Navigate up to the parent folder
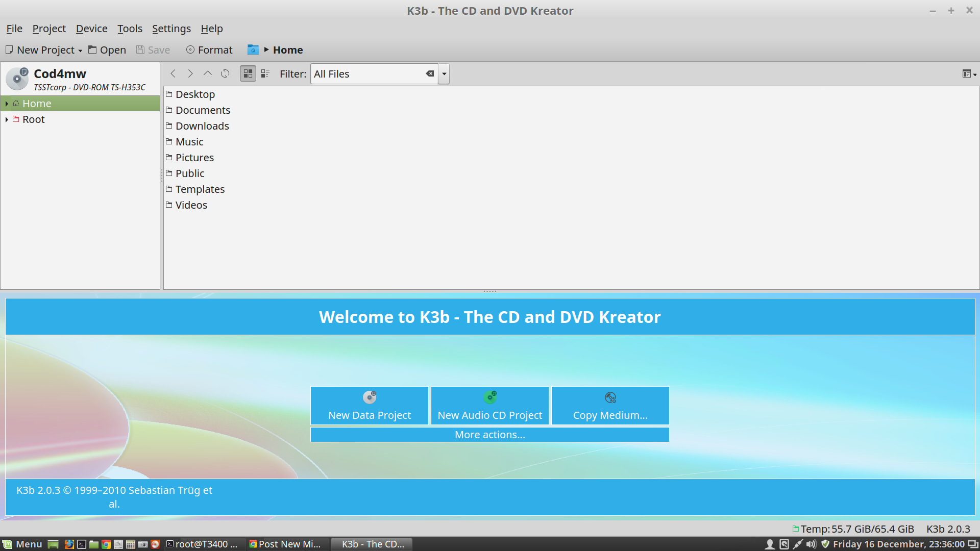The height and width of the screenshot is (551, 980). [208, 74]
